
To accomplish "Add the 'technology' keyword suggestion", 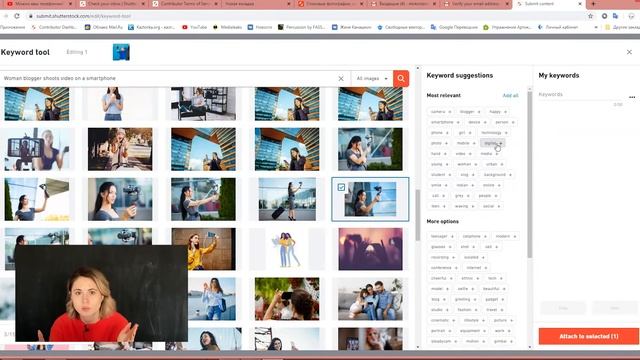I will pos(494,133).
